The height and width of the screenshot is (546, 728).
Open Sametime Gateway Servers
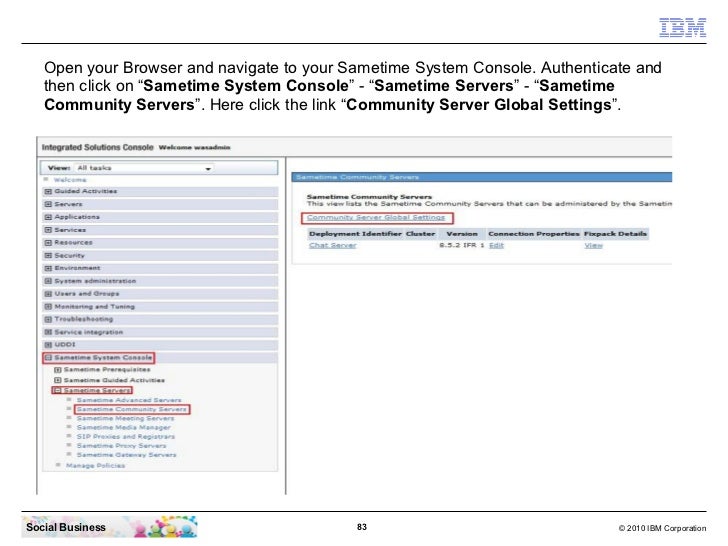(x=126, y=455)
